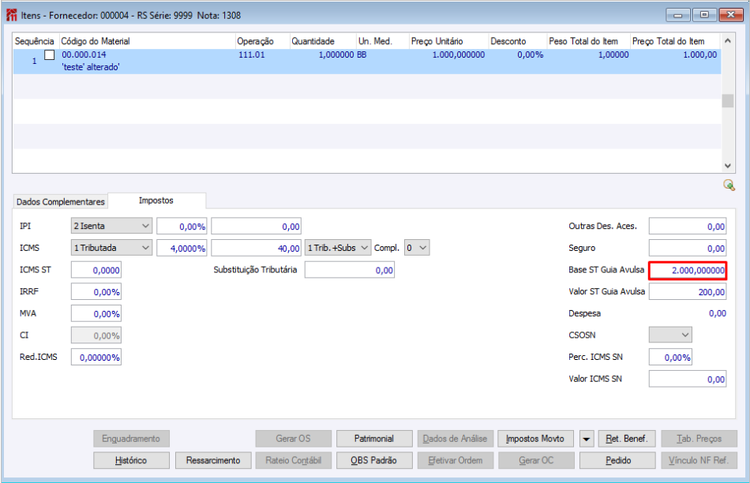Expand the IPI '2 Isenta' dropdown
The width and height of the screenshot is (750, 483).
click(x=111, y=226)
